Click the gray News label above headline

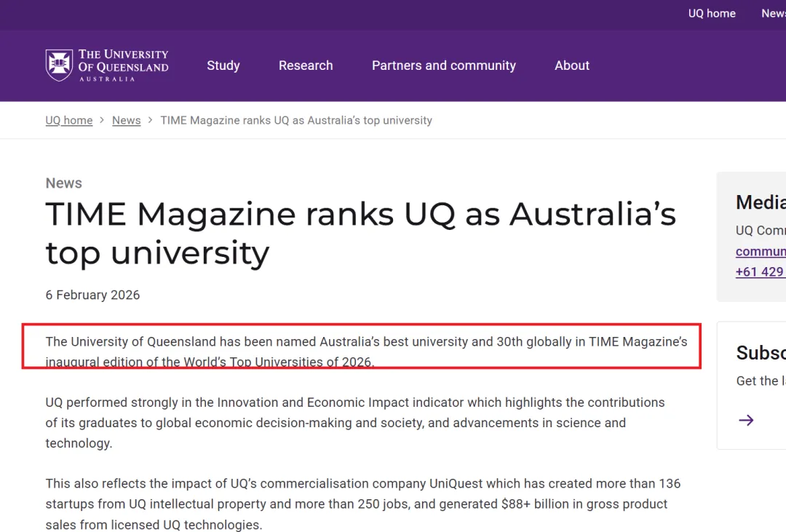tap(63, 183)
